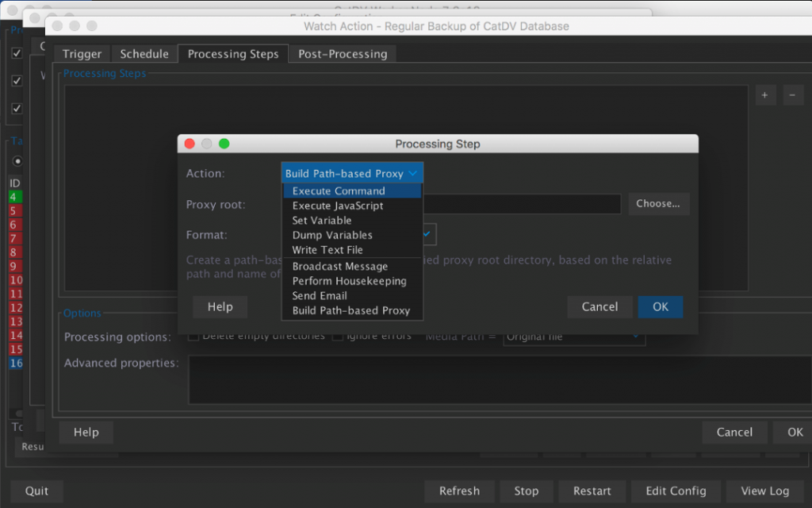Image resolution: width=812 pixels, height=508 pixels.
Task: Open the Post-Processing tab
Action: (x=343, y=54)
